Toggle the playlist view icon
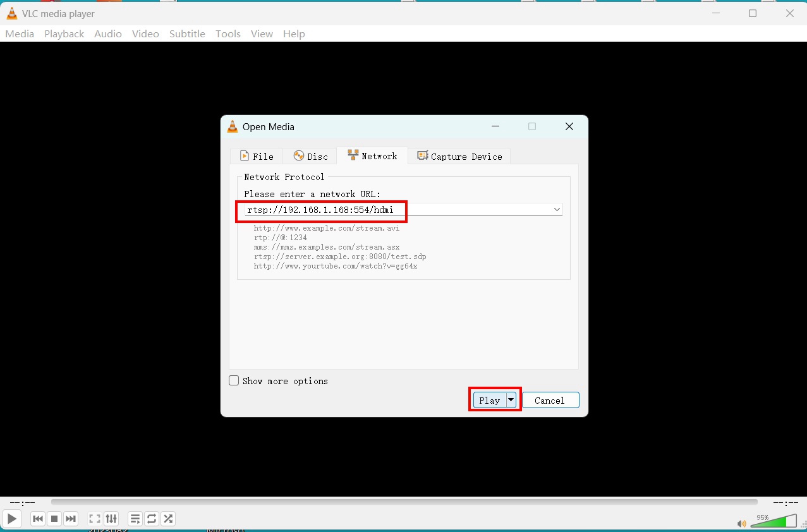Screen dimensions: 807x532 tap(135, 519)
